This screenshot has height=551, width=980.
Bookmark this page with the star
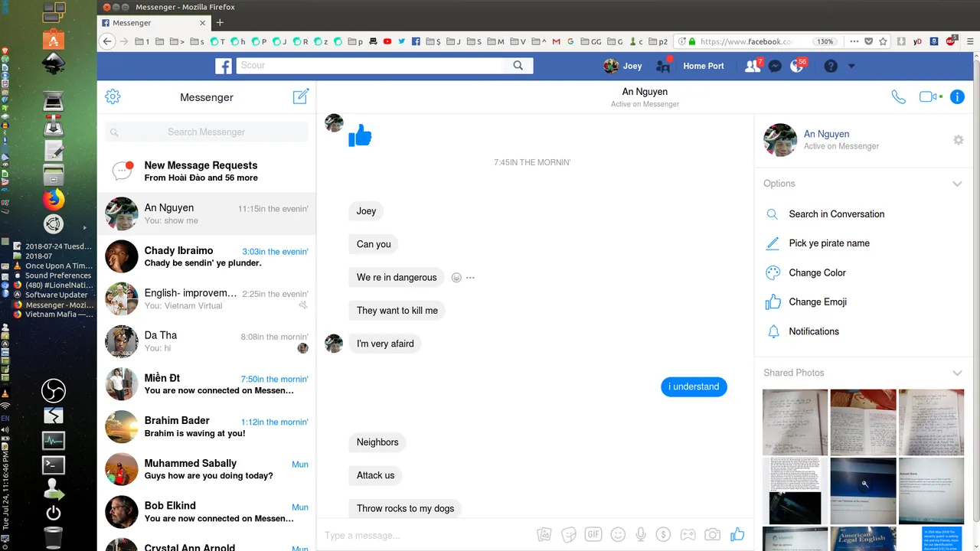tap(884, 41)
